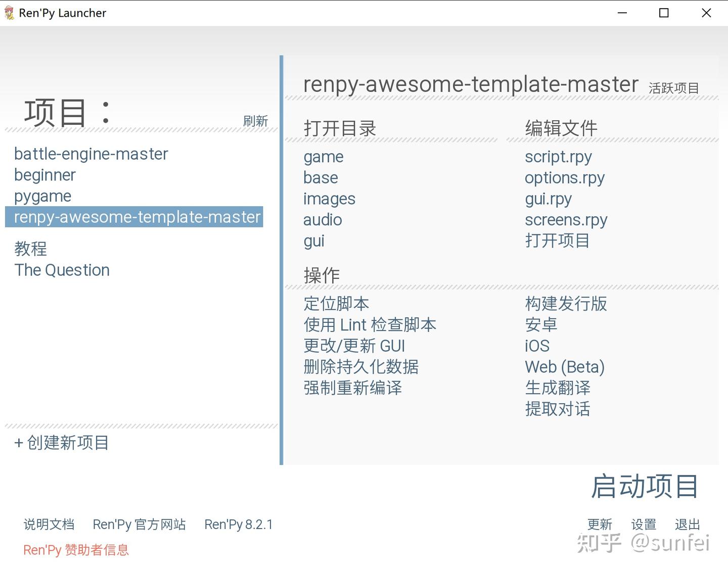Screen dimensions: 728x572
Task: Edit screens.rpy file
Action: coord(566,220)
